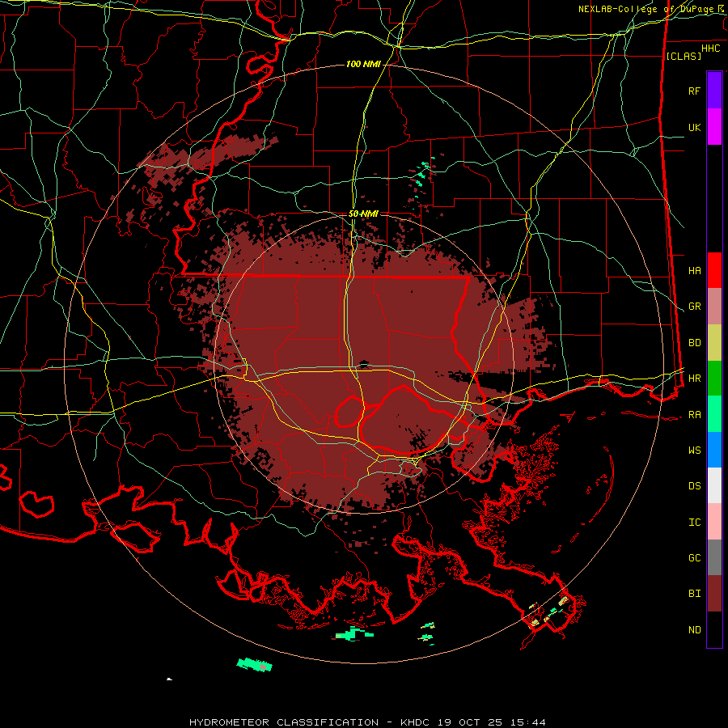
Task: Click the RA legend label
Action: coord(695,415)
